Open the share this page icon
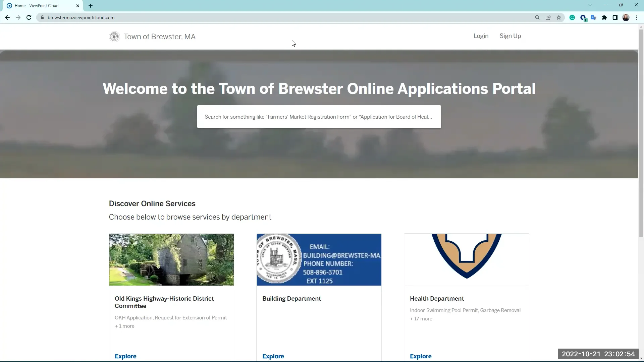 point(548,17)
